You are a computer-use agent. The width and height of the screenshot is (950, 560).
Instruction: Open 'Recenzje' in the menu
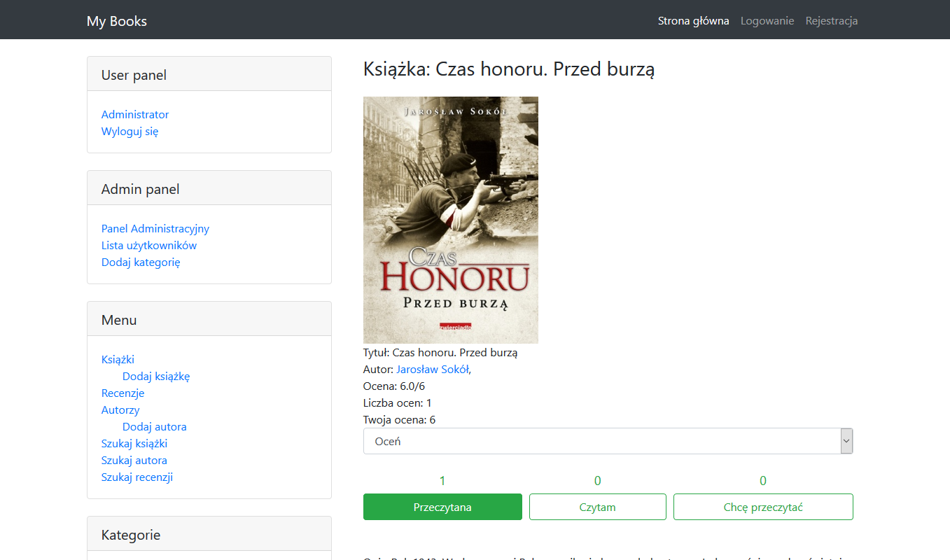[123, 393]
